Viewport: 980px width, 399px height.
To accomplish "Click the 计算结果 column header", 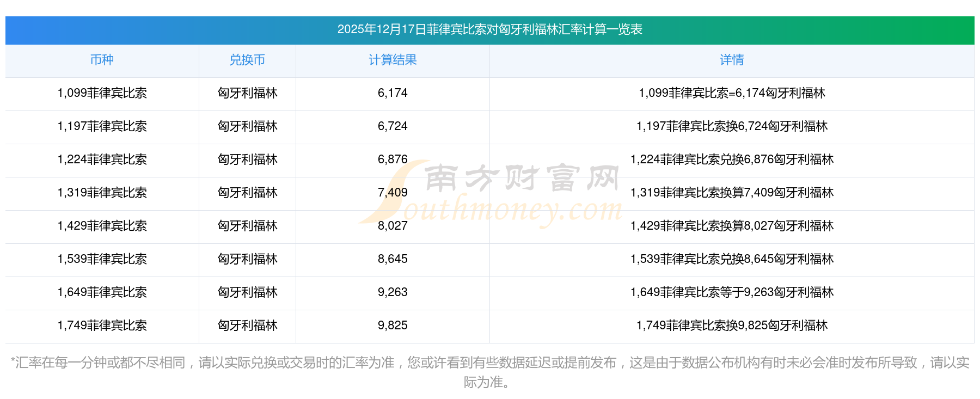I will pos(393,60).
